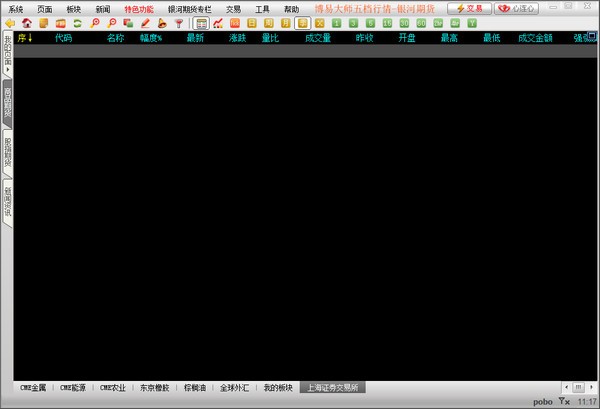Click the 代码 column header
The width and height of the screenshot is (600, 409).
point(63,38)
